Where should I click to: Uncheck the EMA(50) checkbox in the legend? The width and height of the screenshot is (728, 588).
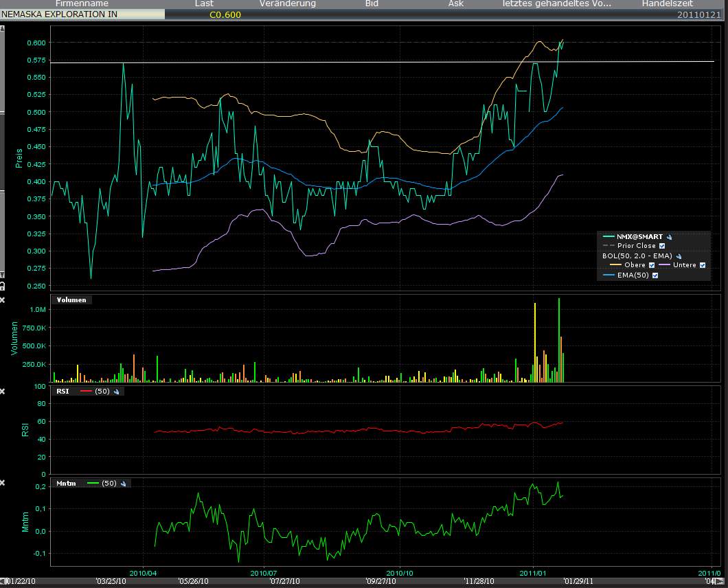click(x=655, y=275)
